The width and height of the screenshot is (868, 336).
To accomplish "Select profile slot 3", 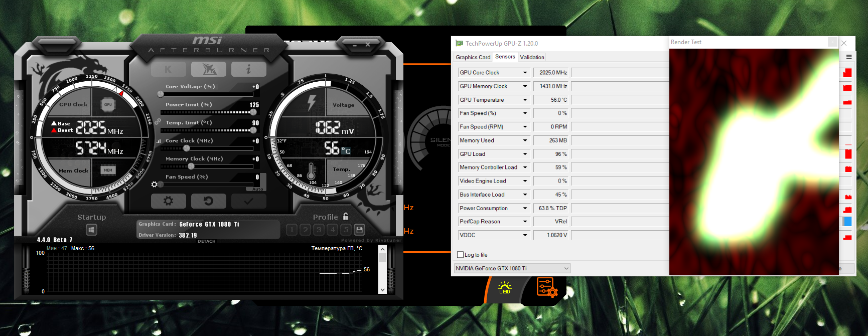I will 319,230.
